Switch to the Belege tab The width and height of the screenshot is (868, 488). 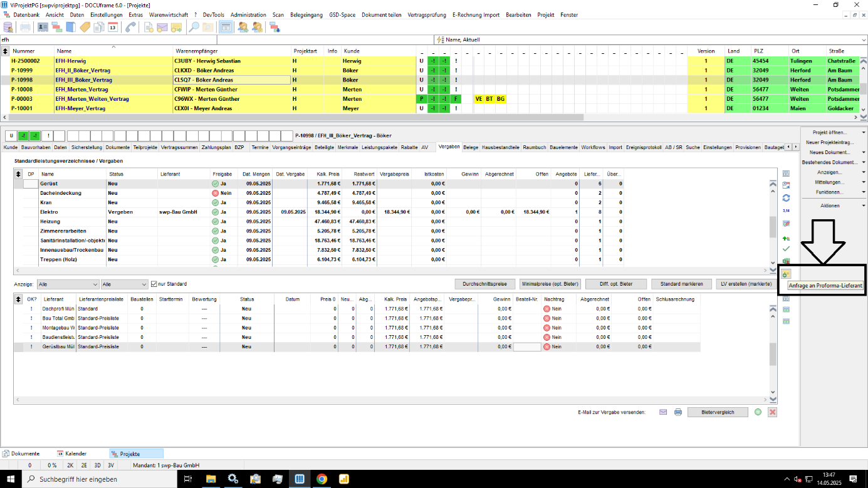471,147
